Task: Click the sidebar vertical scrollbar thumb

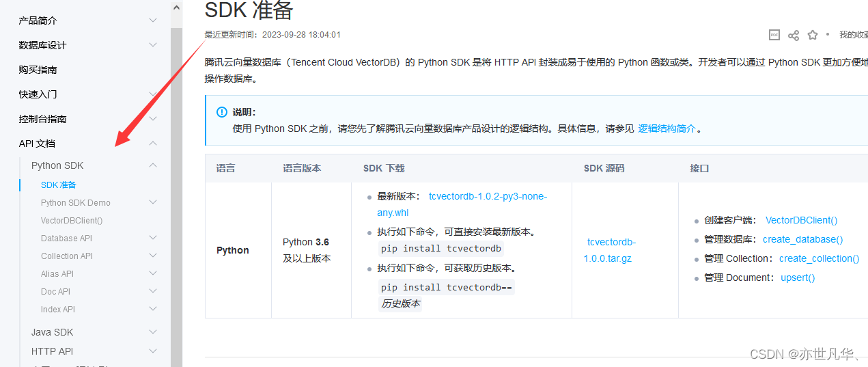Action: [176, 198]
